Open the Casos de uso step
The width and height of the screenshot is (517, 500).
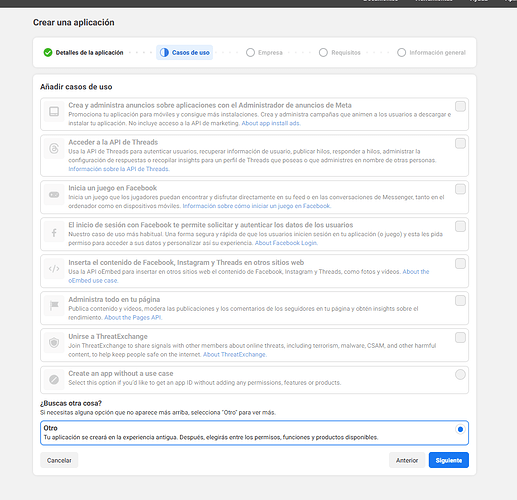184,53
